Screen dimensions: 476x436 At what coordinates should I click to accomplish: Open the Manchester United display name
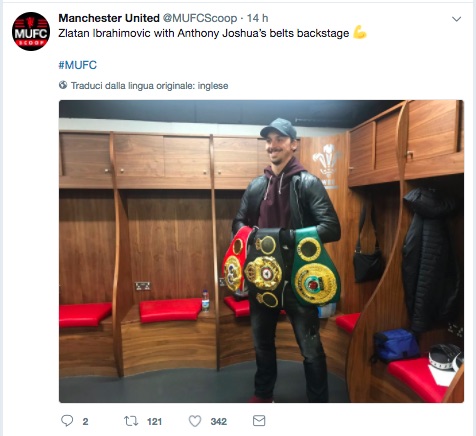point(109,18)
